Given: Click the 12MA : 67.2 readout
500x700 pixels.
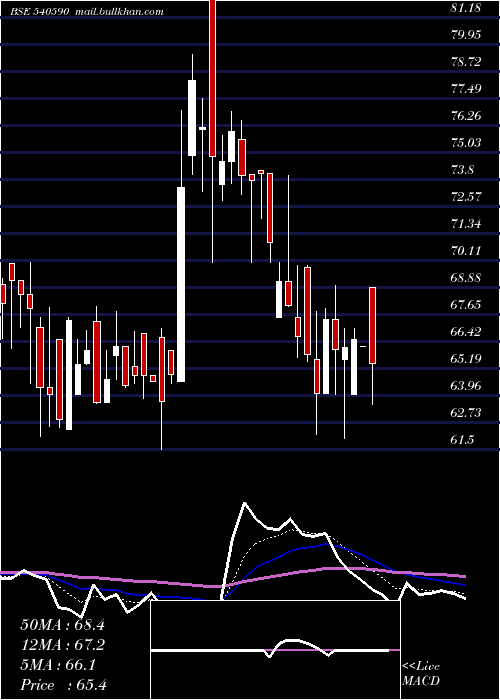Looking at the screenshot, I should 62,645.
